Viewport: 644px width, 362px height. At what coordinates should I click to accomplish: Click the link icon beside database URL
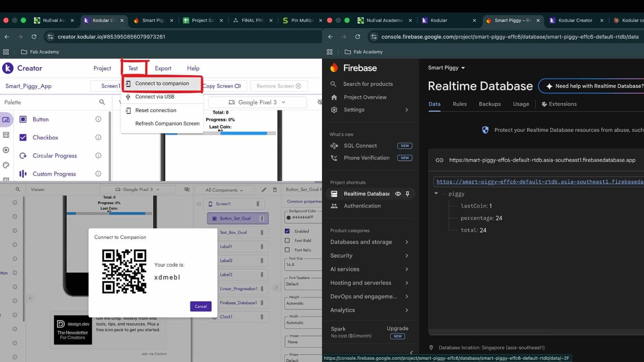439,160
